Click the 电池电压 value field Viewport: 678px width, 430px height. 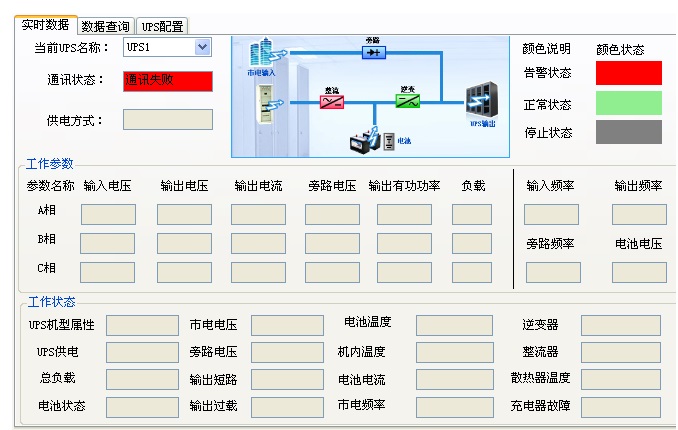point(639,272)
